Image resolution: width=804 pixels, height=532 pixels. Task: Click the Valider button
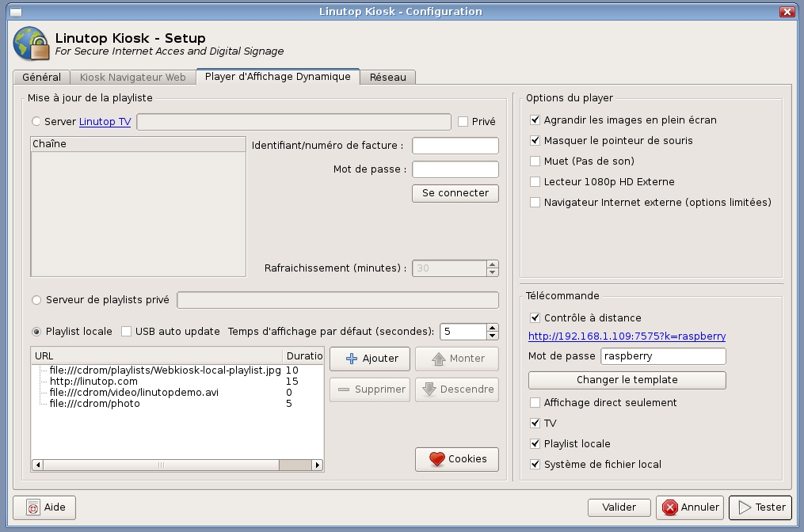[x=619, y=507]
